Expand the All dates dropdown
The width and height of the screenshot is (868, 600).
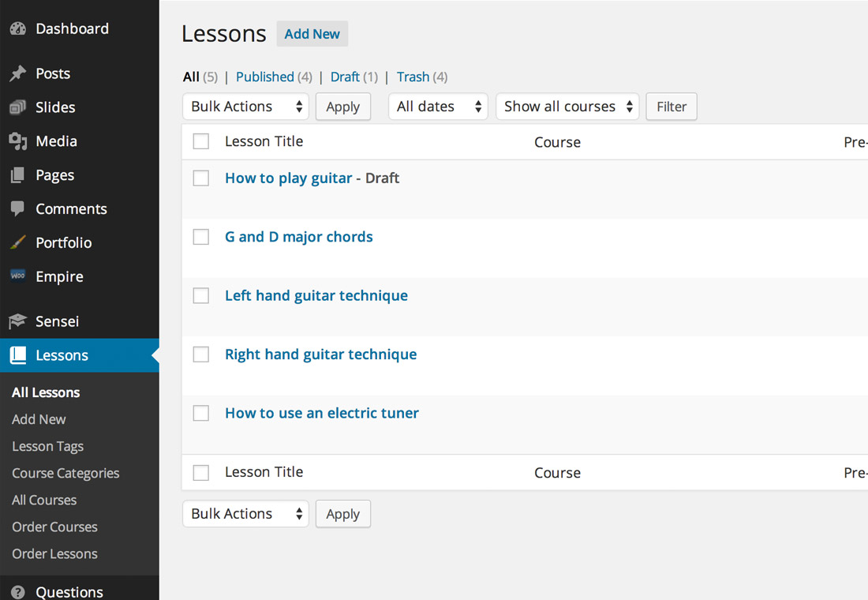point(438,107)
